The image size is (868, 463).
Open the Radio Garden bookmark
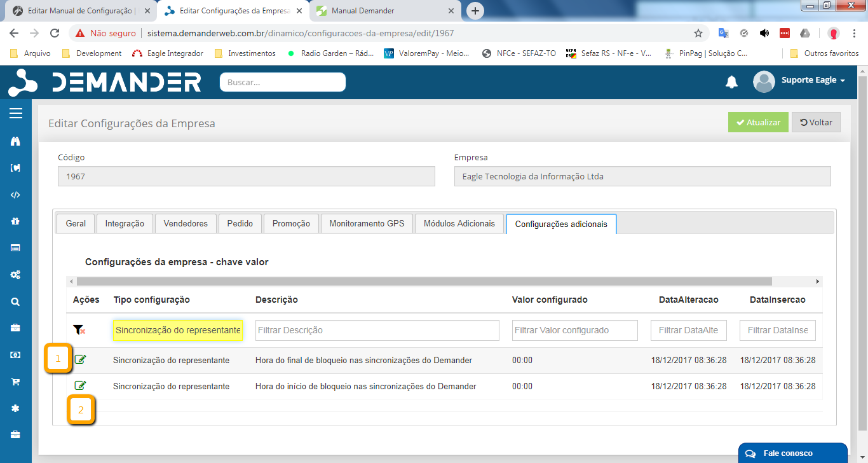pyautogui.click(x=330, y=53)
